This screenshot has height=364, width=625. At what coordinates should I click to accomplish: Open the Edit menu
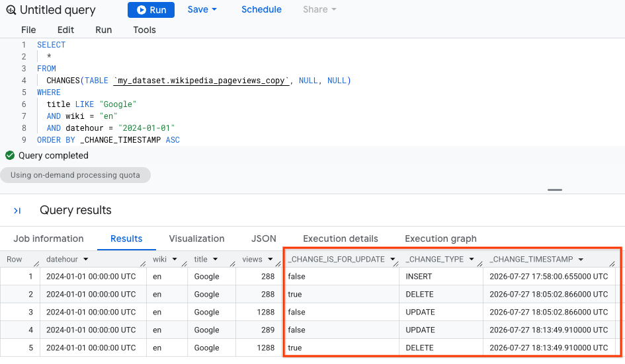(x=65, y=30)
